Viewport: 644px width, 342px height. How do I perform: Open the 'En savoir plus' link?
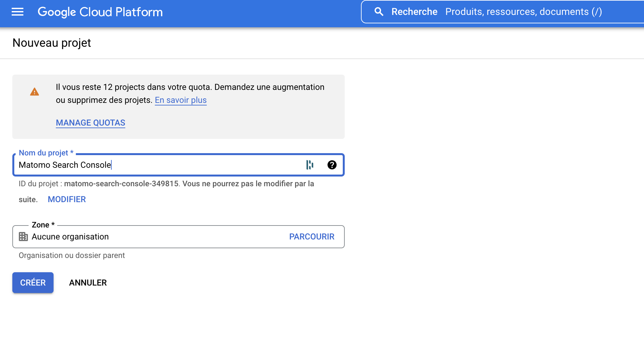[x=180, y=100]
